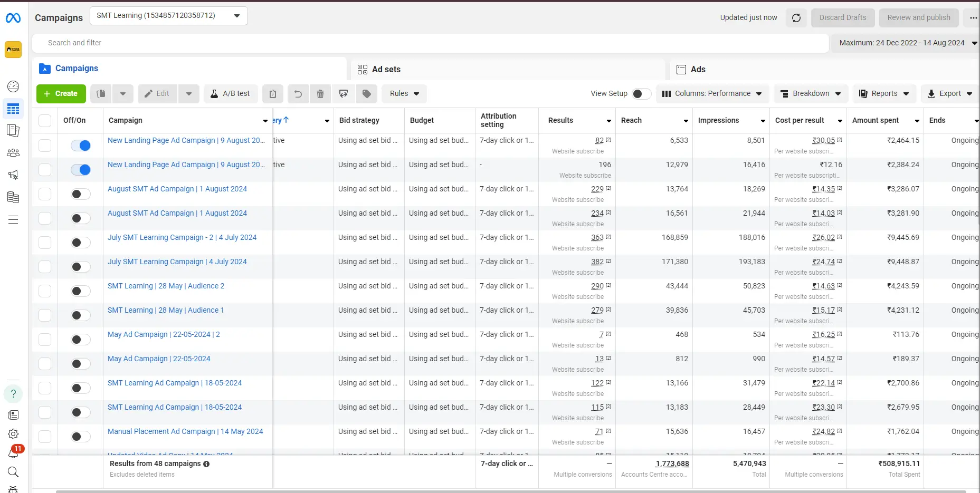Open the Account overview gauge icon in sidebar
This screenshot has width=980, height=493.
click(13, 86)
